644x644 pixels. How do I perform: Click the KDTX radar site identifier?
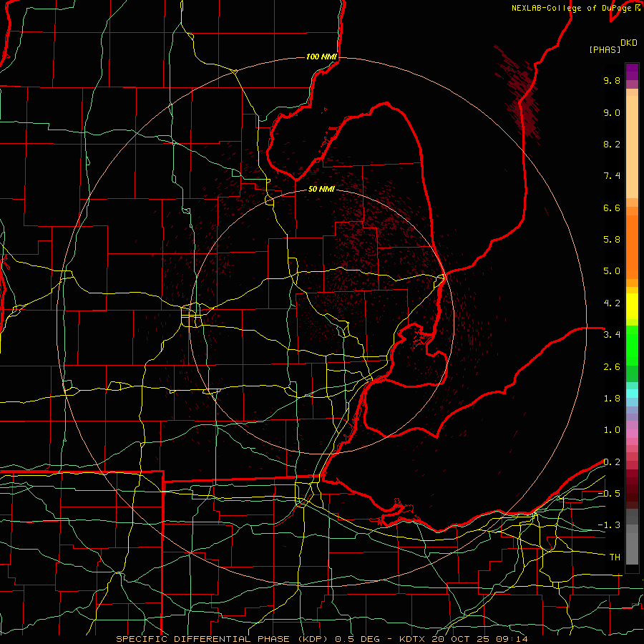(x=414, y=639)
